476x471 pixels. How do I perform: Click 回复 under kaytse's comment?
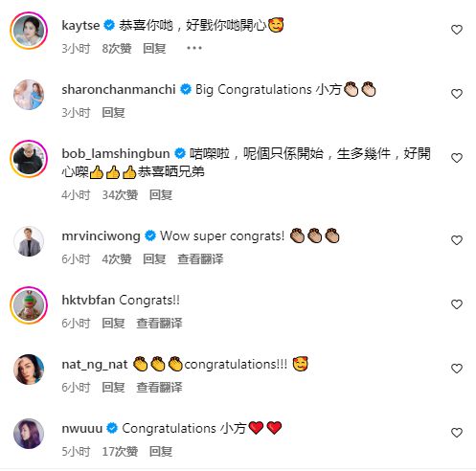[154, 49]
